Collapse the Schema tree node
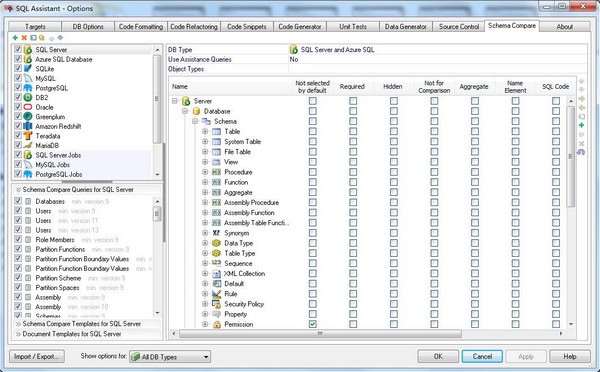Viewport: 600px width, 372px height. (x=195, y=121)
